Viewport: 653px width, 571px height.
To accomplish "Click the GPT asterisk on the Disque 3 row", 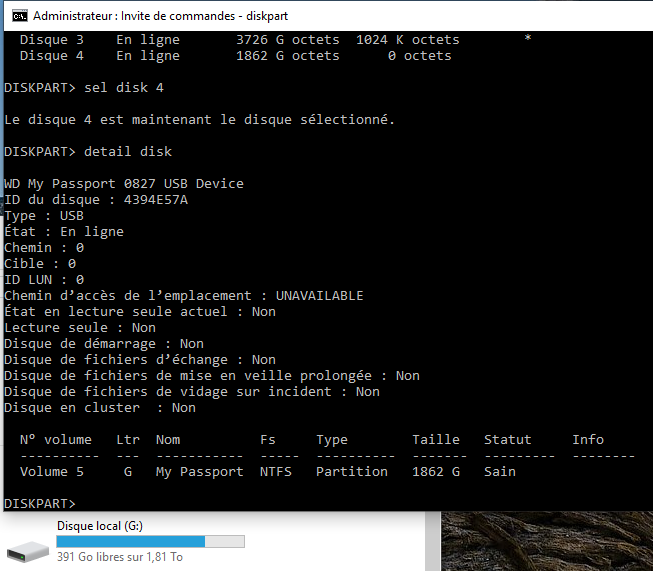I will pyautogui.click(x=528, y=39).
